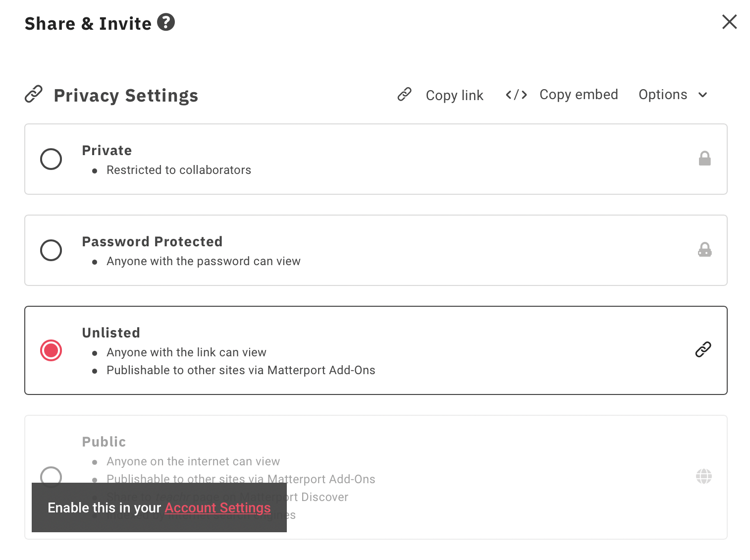Image resolution: width=750 pixels, height=560 pixels.
Task: Open the Options menu label
Action: (662, 95)
